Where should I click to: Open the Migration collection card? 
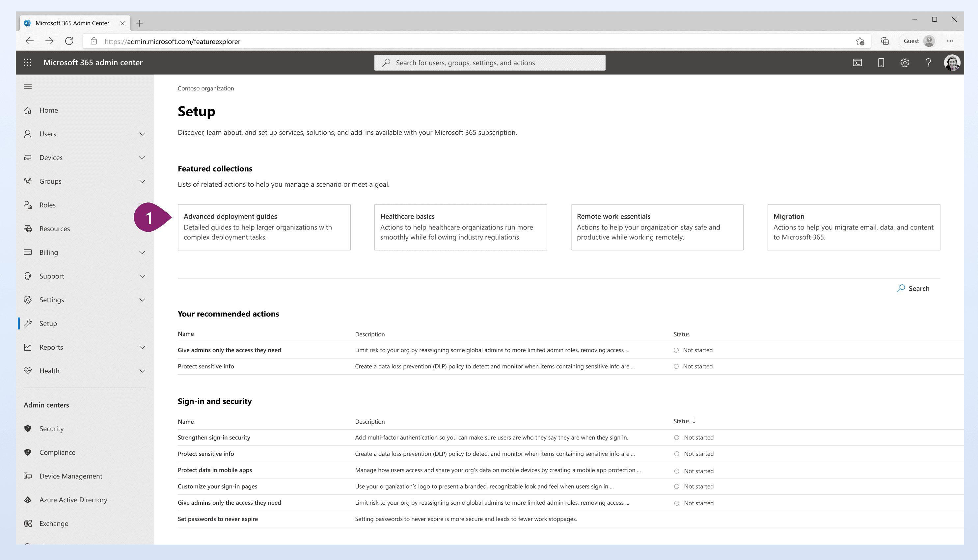854,227
